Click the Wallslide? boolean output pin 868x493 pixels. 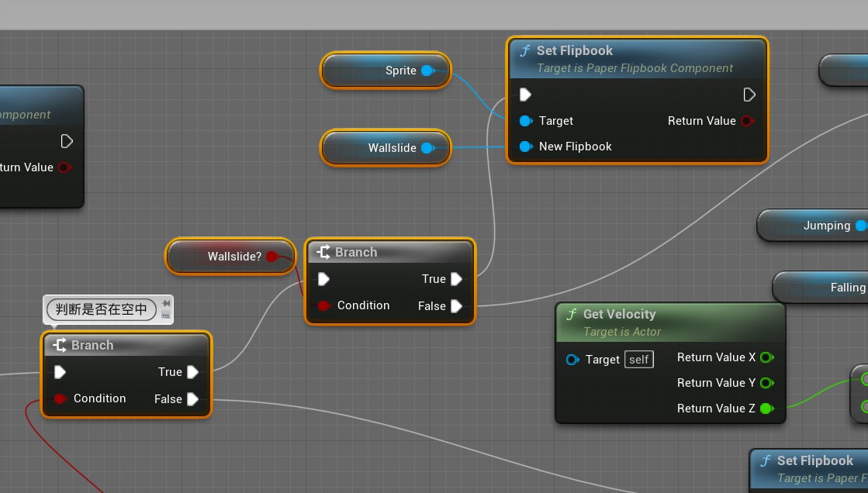coord(271,257)
